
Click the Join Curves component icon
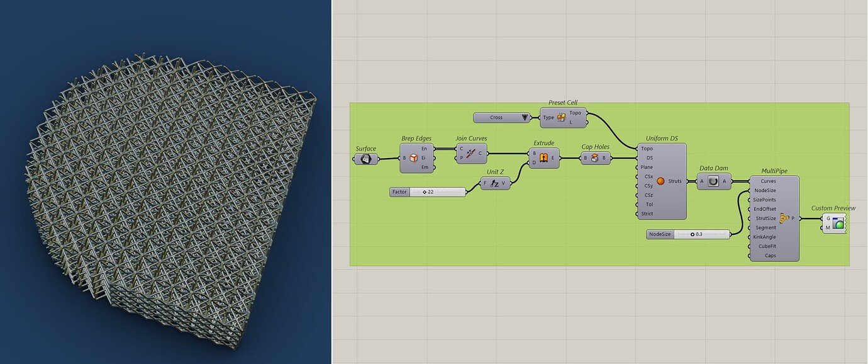[x=469, y=152]
